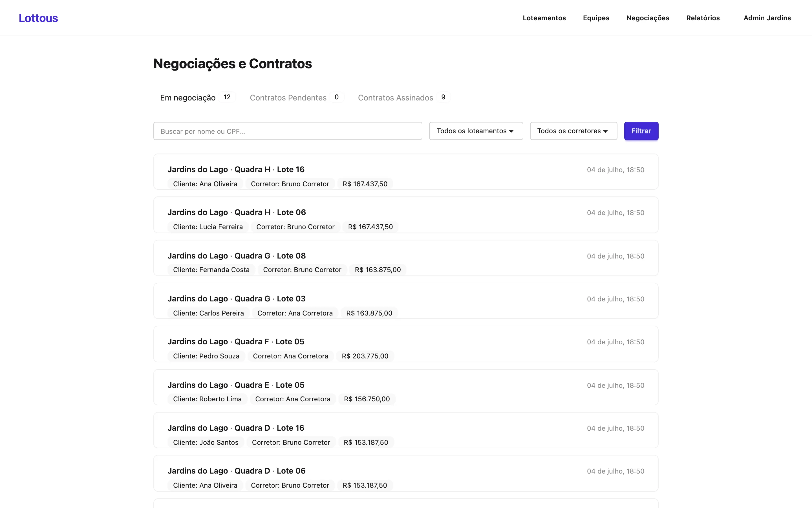Image resolution: width=812 pixels, height=508 pixels.
Task: Click Corretor: Bruno Corretor on Quadra G Lote 08
Action: click(302, 270)
